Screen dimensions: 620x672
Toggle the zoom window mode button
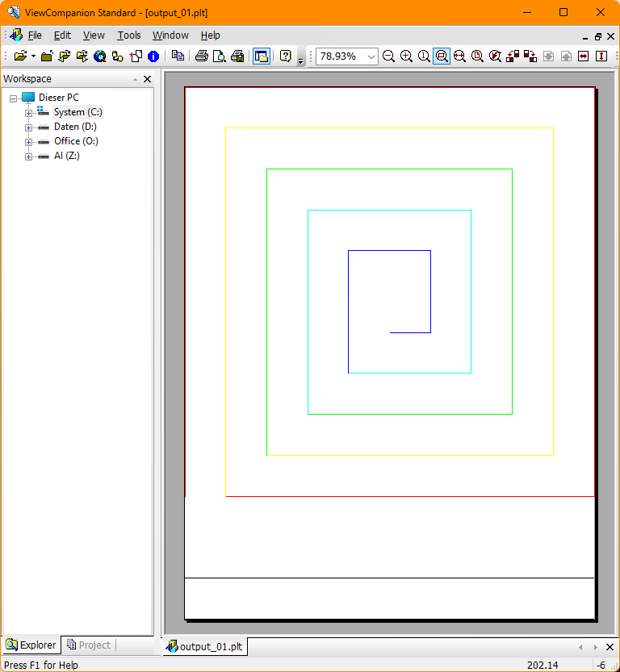coord(442,56)
